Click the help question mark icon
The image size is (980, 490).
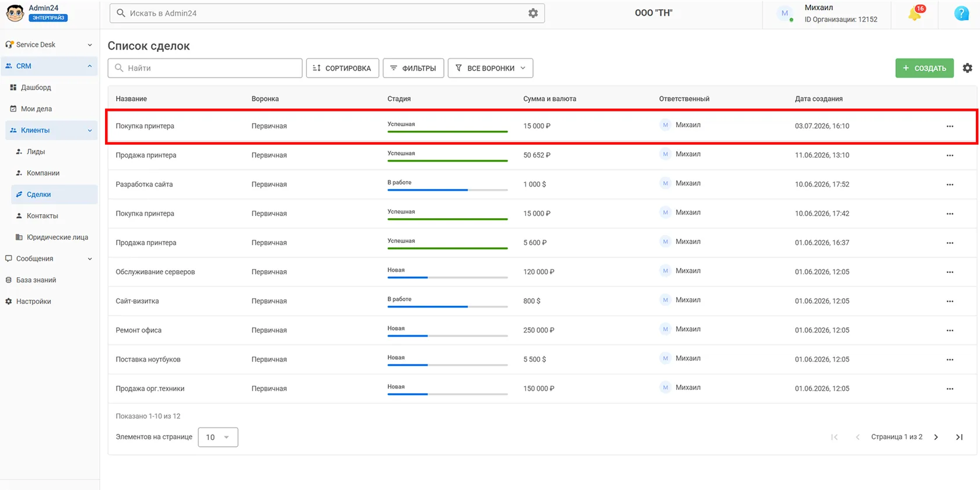point(961,13)
